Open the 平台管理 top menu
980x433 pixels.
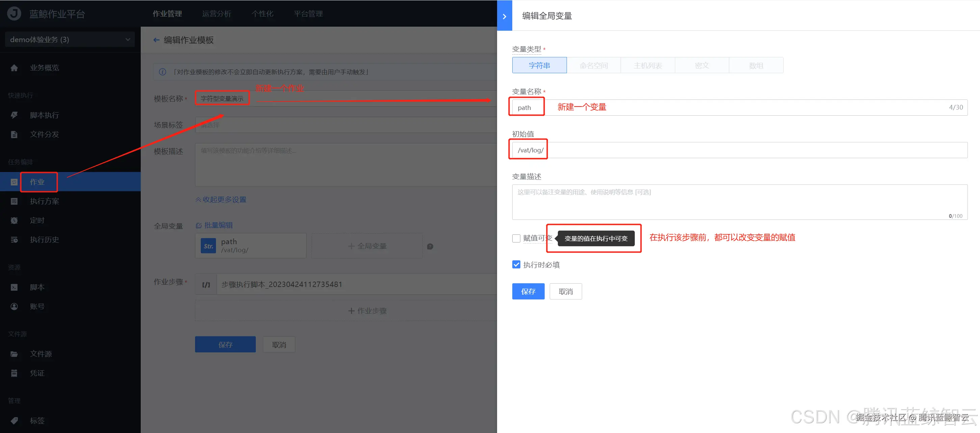(308, 14)
